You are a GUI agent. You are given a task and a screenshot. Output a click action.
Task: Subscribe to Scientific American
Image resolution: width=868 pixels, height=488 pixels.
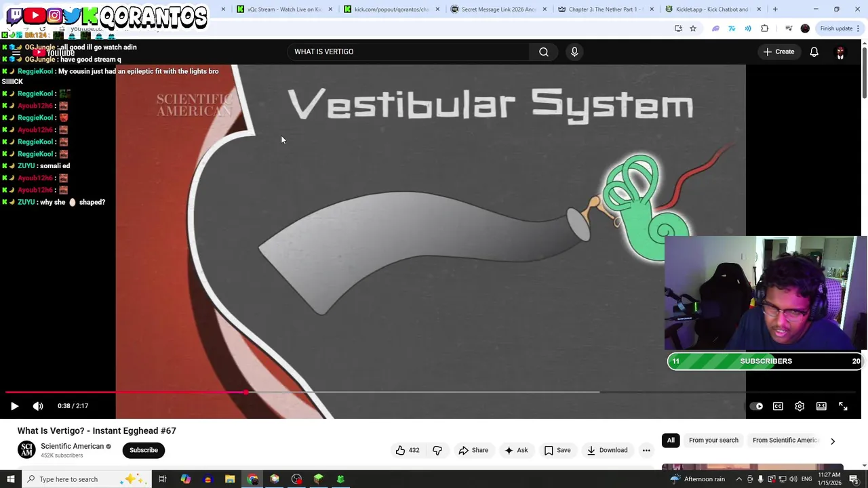(144, 450)
